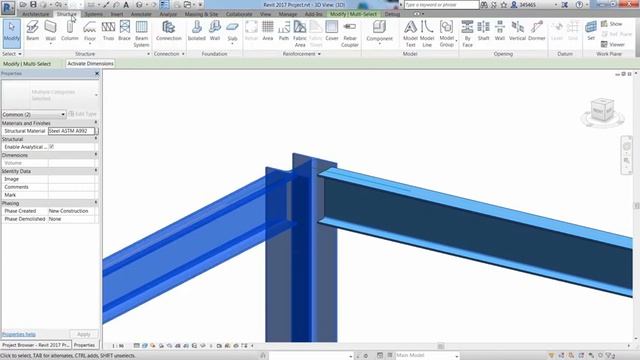The image size is (640, 360).
Task: Collapse the Materials and Finishes group
Action: coord(96,122)
